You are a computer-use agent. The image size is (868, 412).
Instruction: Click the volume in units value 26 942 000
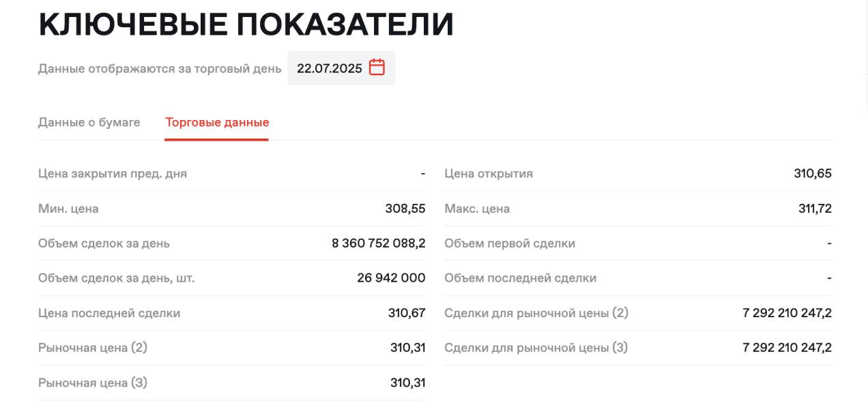click(391, 278)
